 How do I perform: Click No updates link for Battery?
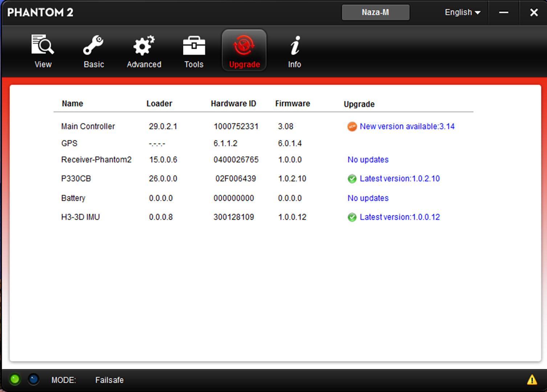pos(368,198)
